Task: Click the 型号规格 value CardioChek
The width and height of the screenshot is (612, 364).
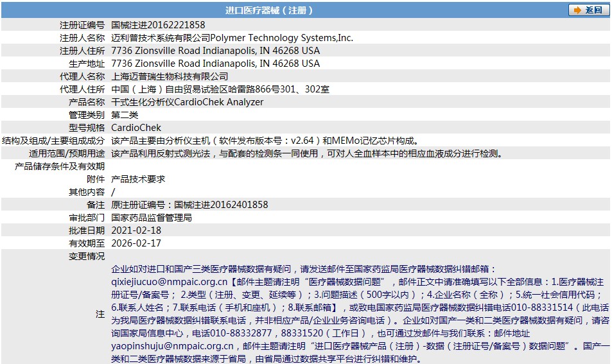Action: click(136, 128)
